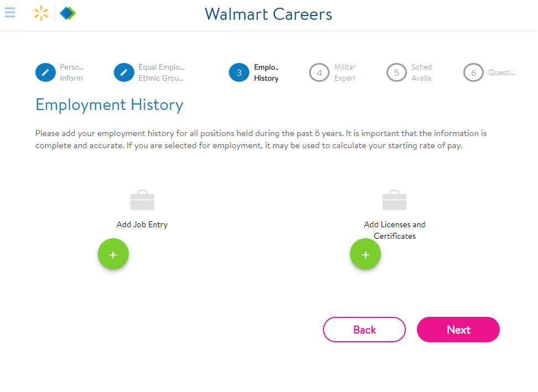Image resolution: width=538 pixels, height=392 pixels.
Task: Click the step 4 circle icon
Action: [319, 72]
